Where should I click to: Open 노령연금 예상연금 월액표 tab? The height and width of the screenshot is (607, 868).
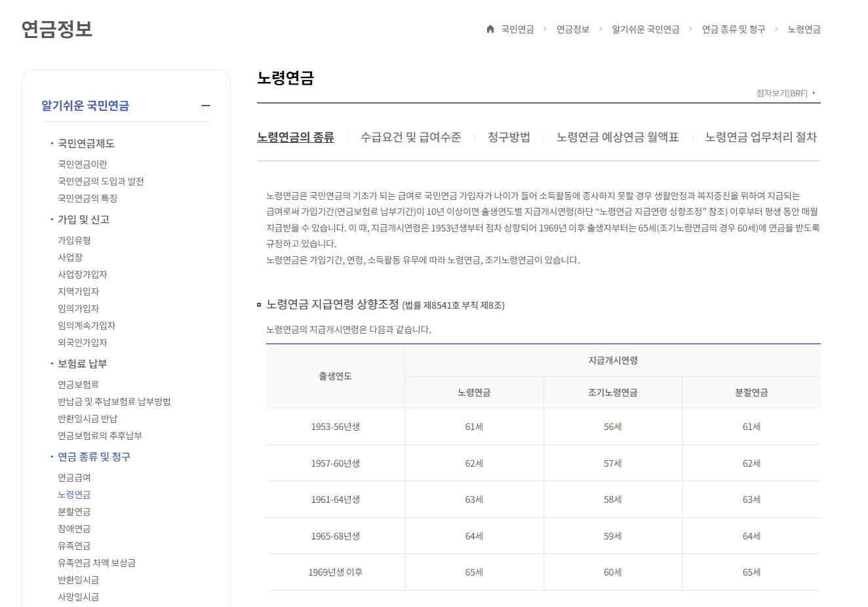coord(618,137)
